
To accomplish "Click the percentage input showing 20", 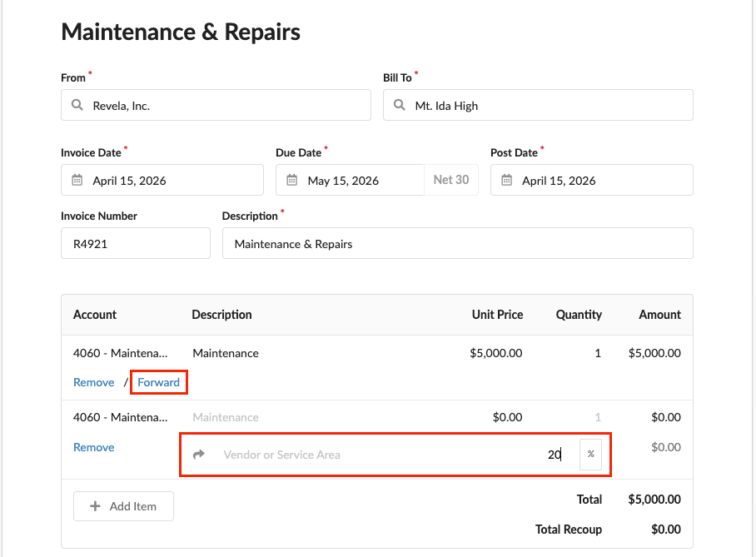I will pos(555,455).
